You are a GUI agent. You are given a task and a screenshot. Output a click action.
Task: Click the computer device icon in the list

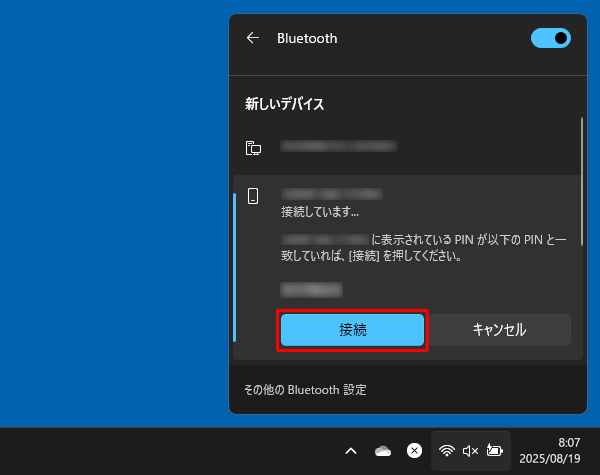(254, 148)
